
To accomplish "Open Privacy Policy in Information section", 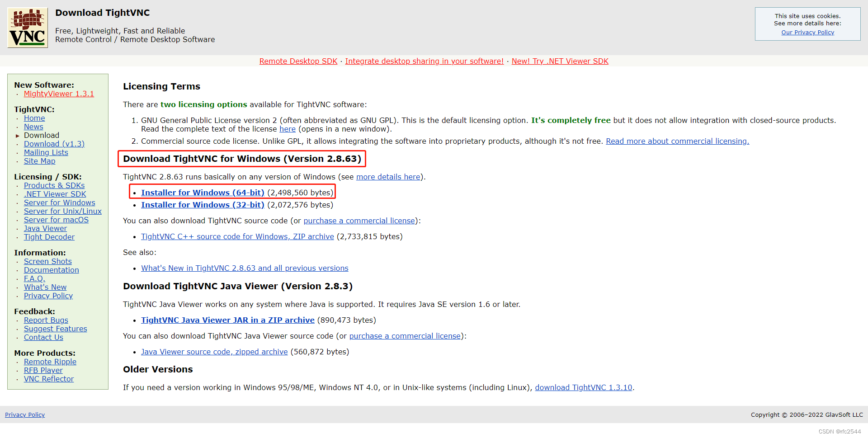I will [x=48, y=296].
